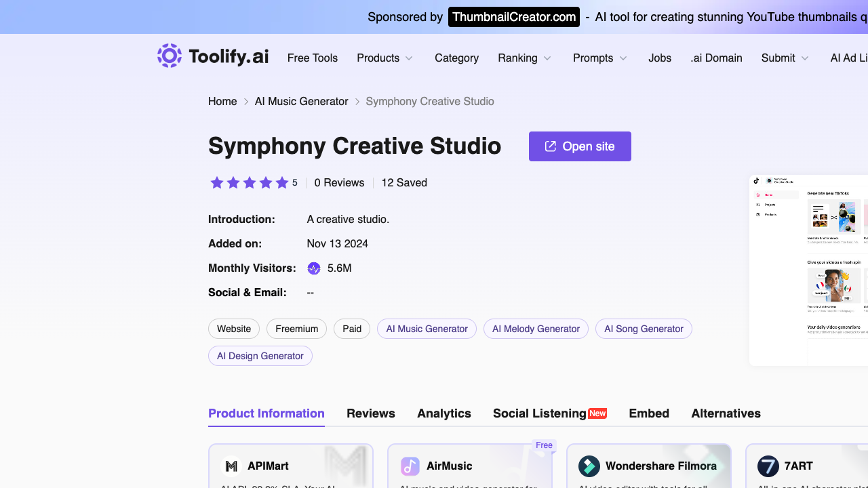Screen dimensions: 868x488
Task: Open the Symphony Creative Studio screenshot preview
Action: click(808, 270)
